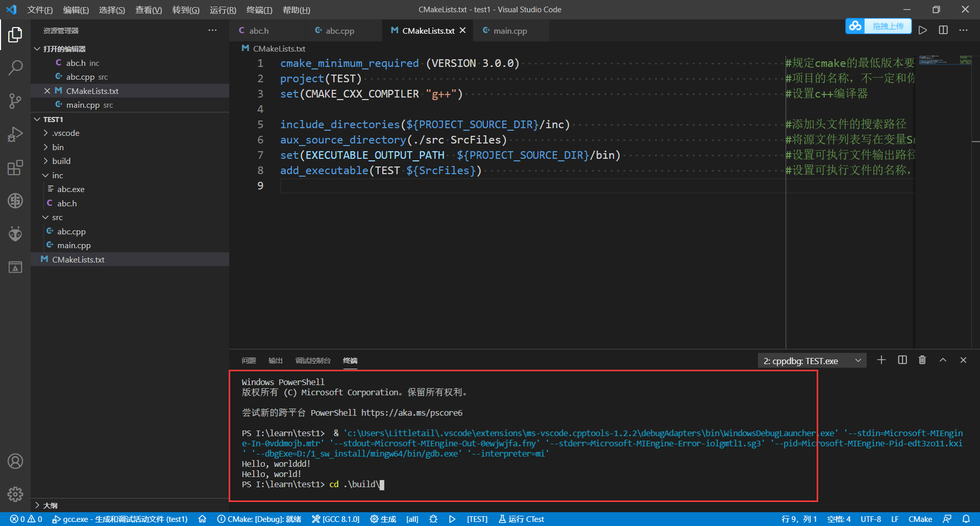
Task: Click the cloud drag-upload button
Action: (x=878, y=26)
